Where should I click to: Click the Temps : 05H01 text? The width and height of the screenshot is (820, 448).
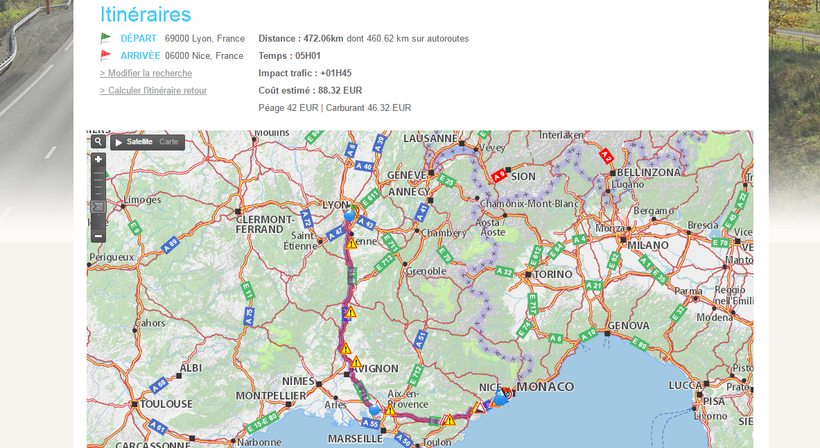(289, 55)
